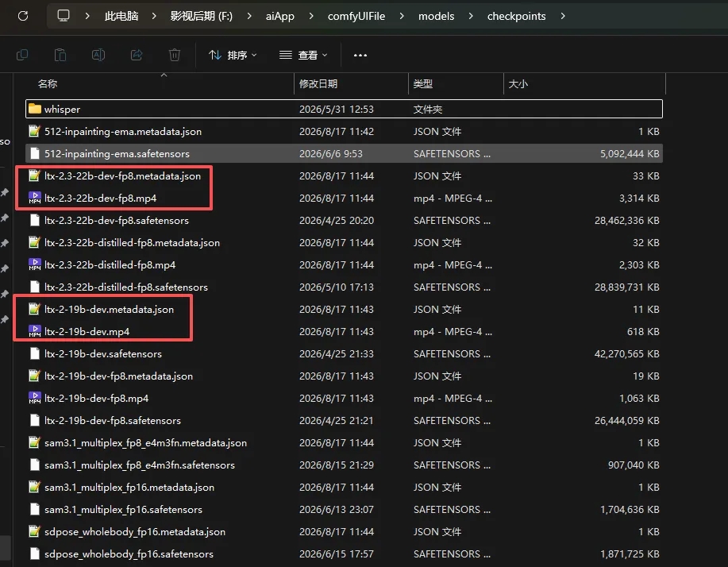The image size is (728, 567).
Task: Click the refresh icon in address bar
Action: (23, 16)
